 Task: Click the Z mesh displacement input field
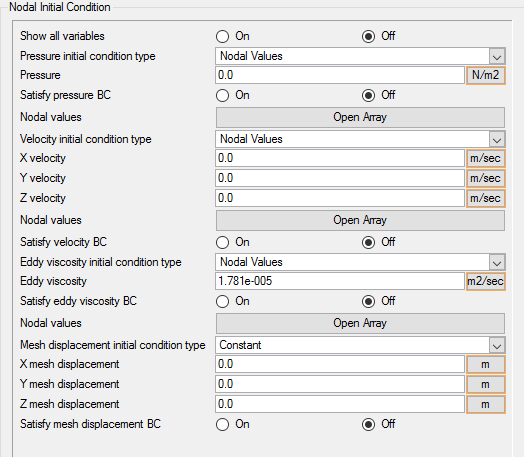pos(340,404)
